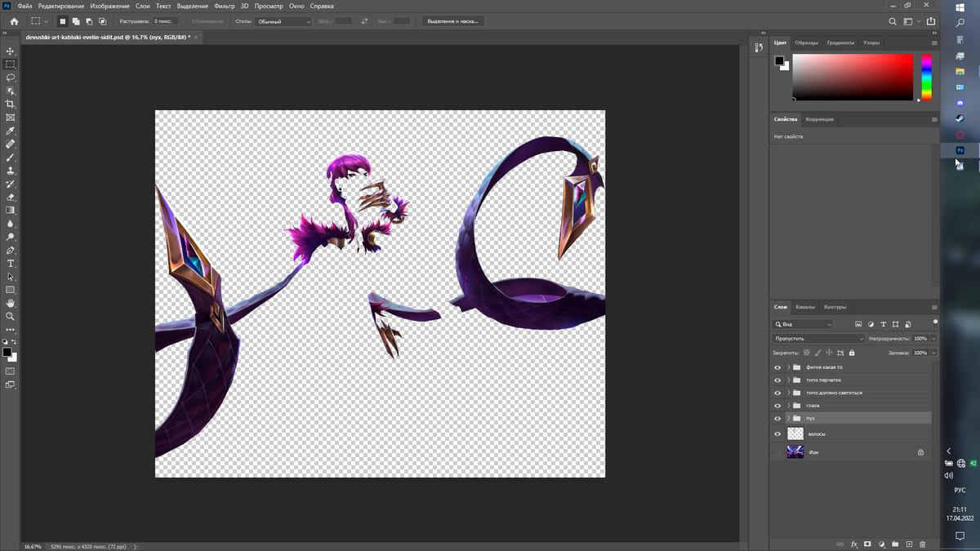Toggle visibility of 'фигня какая то' group
Viewport: 980px width, 551px height.
coord(777,367)
